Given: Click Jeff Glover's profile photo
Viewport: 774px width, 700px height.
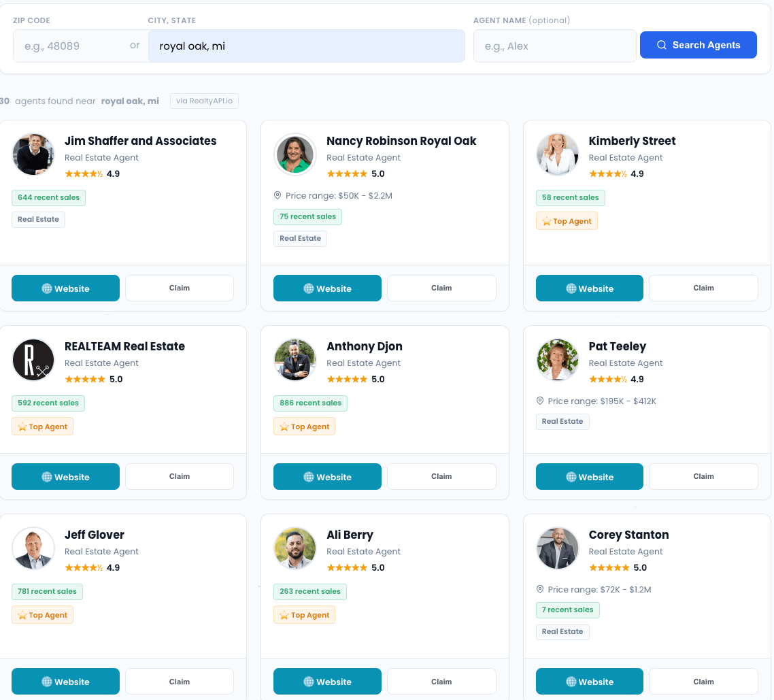Looking at the screenshot, I should pos(33,548).
